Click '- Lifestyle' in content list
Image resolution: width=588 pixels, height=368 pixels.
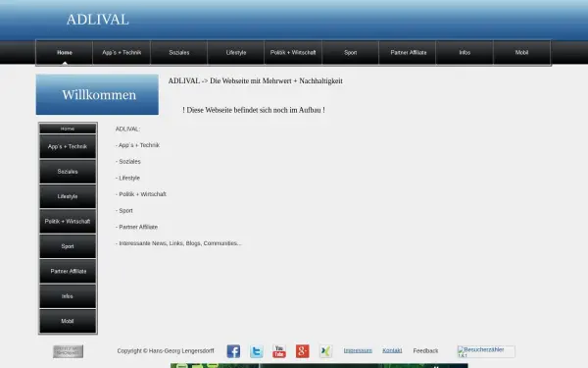(x=127, y=178)
